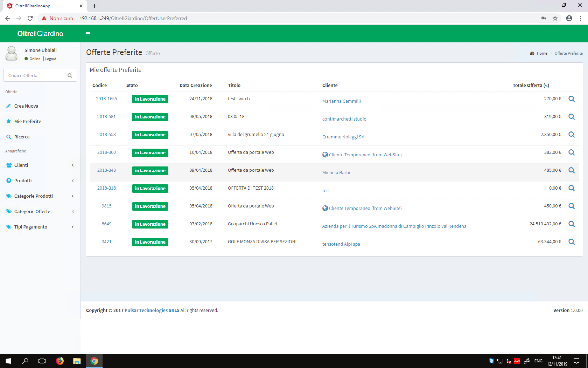
Task: Expand the Categorie Prodotti menu
Action: pos(40,196)
